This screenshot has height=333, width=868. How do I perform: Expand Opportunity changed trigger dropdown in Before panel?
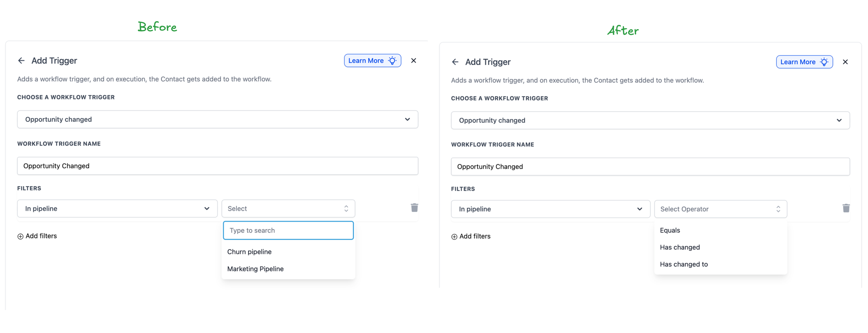(218, 119)
